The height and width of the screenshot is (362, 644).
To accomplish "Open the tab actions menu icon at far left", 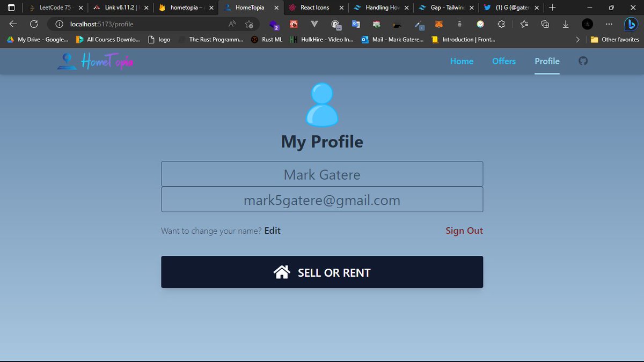I will pos(11,8).
